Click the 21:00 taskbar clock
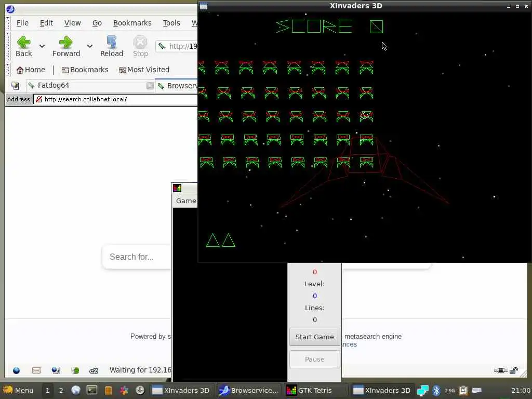Image resolution: width=532 pixels, height=399 pixels. (520, 391)
